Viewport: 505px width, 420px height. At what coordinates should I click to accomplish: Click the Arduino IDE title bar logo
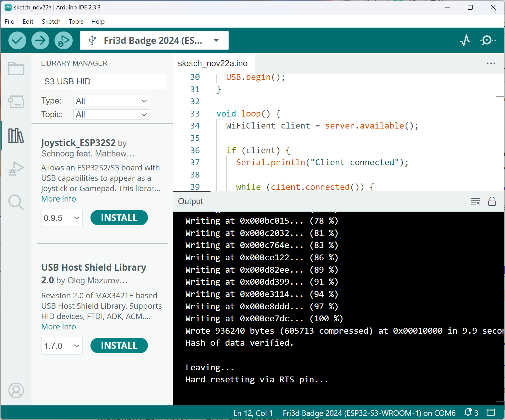8,7
